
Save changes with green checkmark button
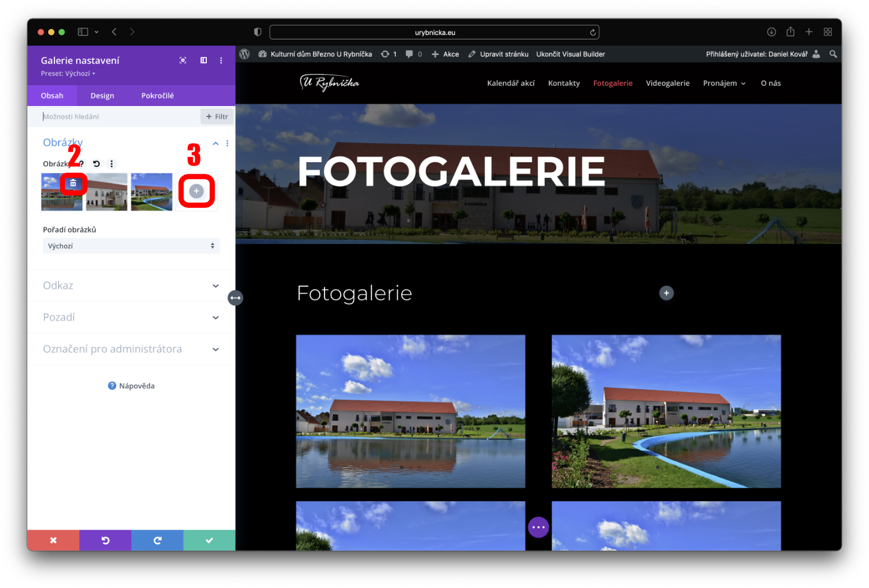209,540
